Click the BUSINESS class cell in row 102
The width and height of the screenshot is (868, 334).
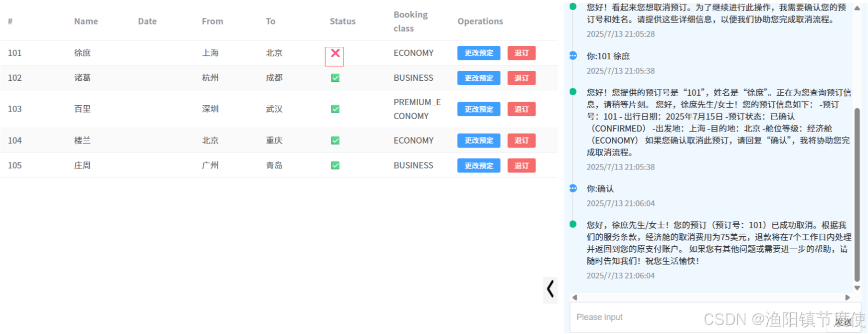(x=413, y=78)
